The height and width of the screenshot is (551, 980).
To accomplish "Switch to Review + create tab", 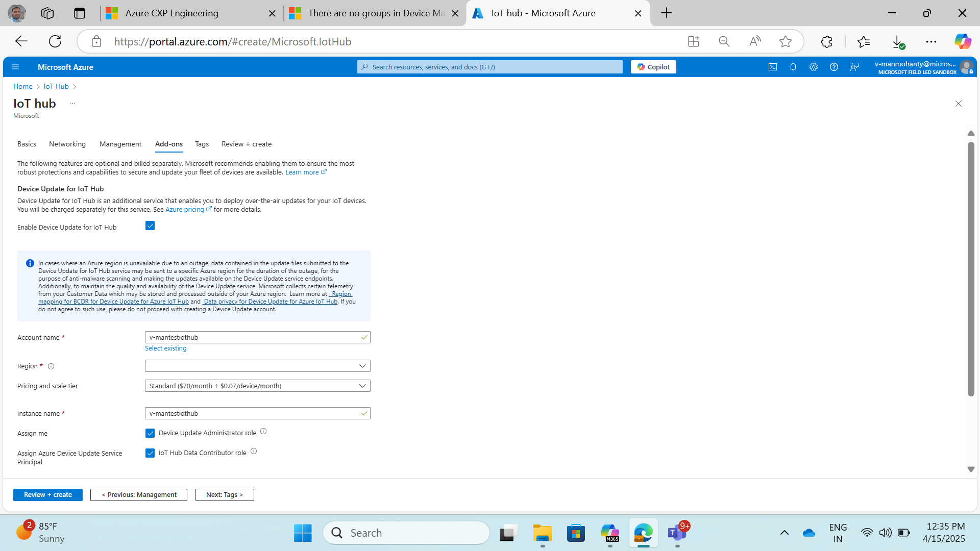I will [x=247, y=144].
